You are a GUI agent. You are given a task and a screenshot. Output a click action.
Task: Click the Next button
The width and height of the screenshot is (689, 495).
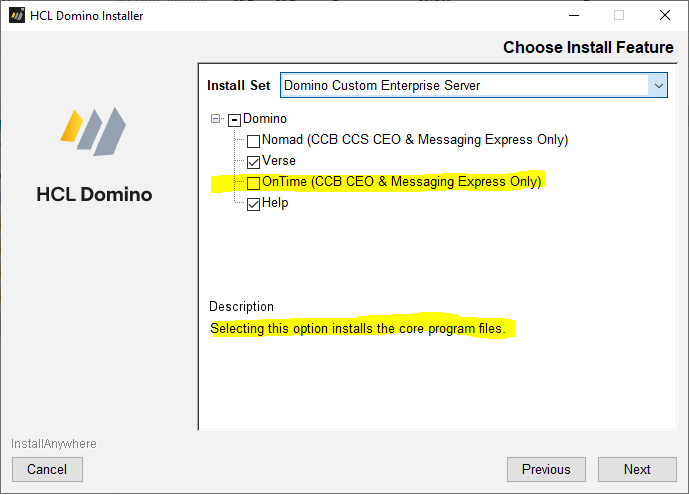point(637,470)
